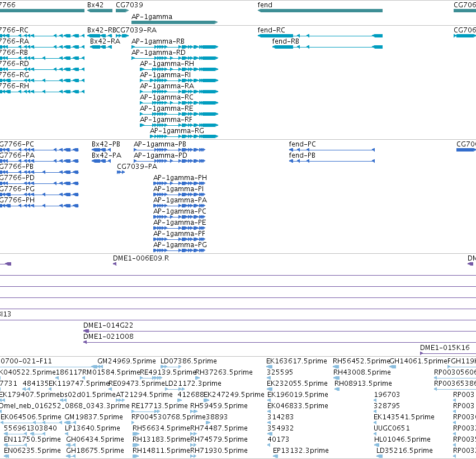The width and height of the screenshot is (476, 459).
Task: Select transcript AP-1gamma-RI
Action: tap(165, 75)
